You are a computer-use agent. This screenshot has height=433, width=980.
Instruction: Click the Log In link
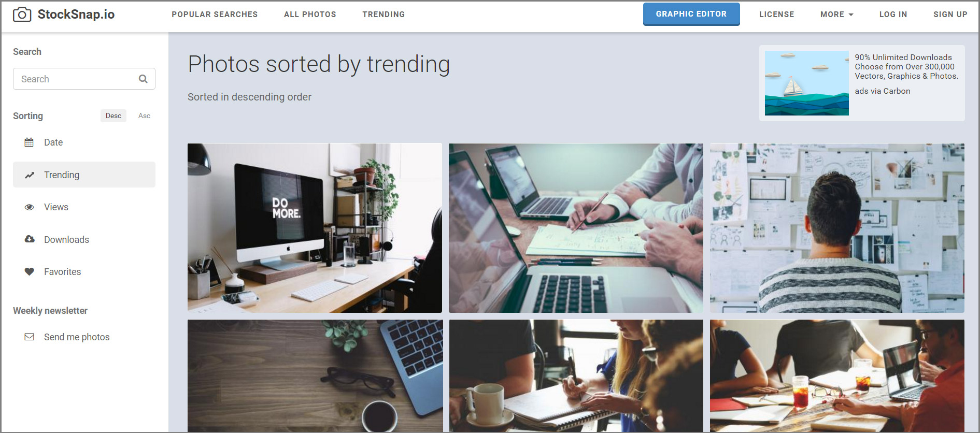pos(893,15)
